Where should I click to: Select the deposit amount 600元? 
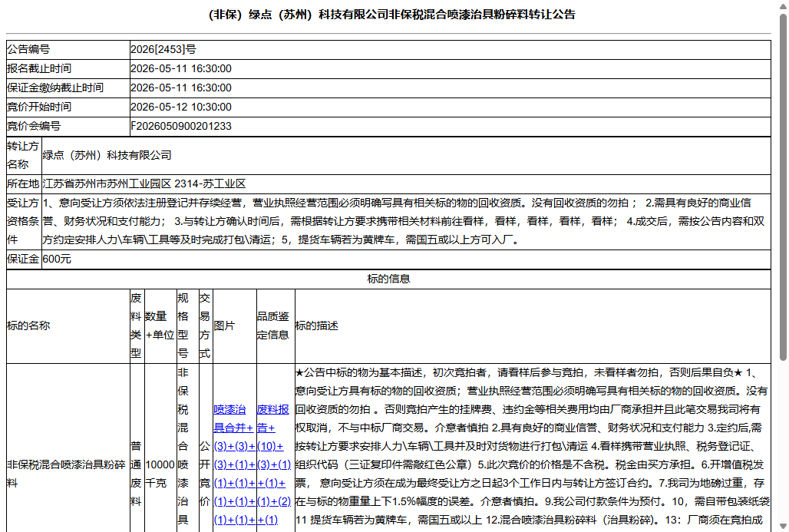(57, 259)
